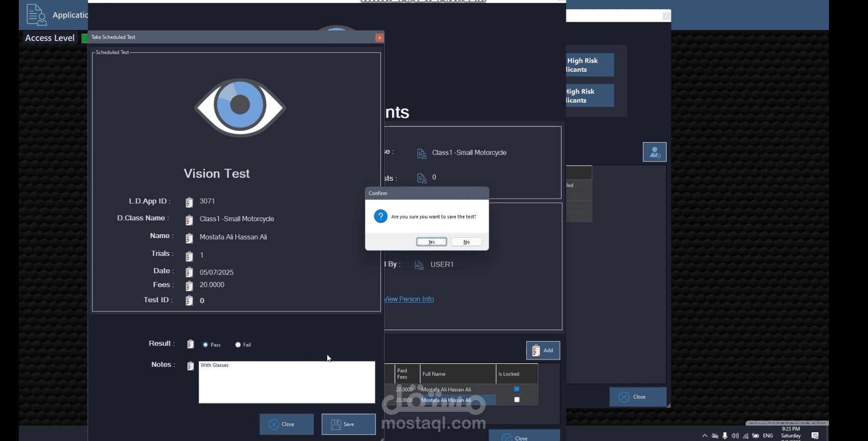Click the clipboard icon on the Add button
This screenshot has width=868, height=441.
(536, 350)
